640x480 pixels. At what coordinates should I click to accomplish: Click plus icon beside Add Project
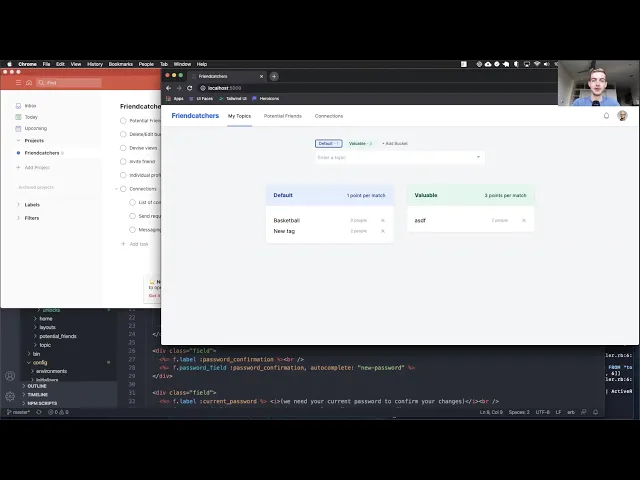tap(18, 167)
